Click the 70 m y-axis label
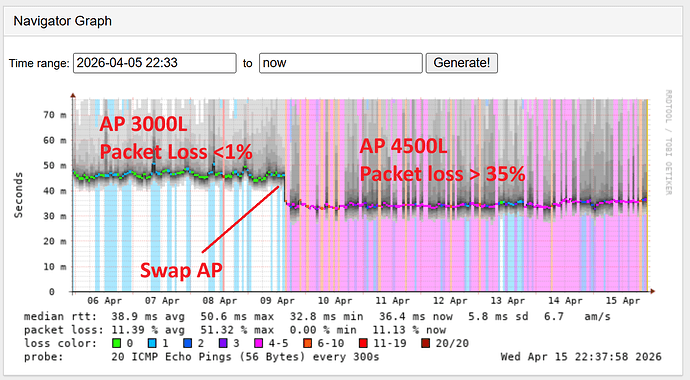Screen dimensions: 690x380 pyautogui.click(x=55, y=115)
